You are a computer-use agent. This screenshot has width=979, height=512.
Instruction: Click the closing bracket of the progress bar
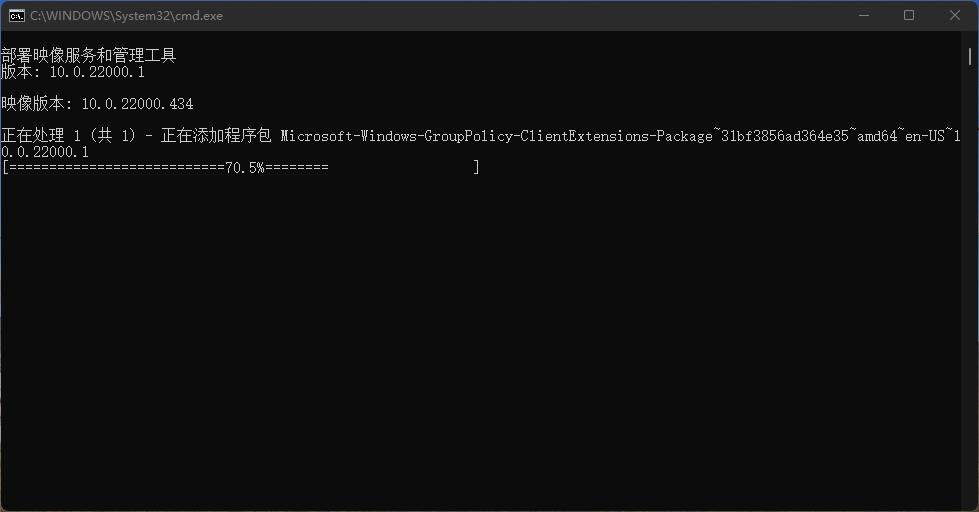point(476,167)
